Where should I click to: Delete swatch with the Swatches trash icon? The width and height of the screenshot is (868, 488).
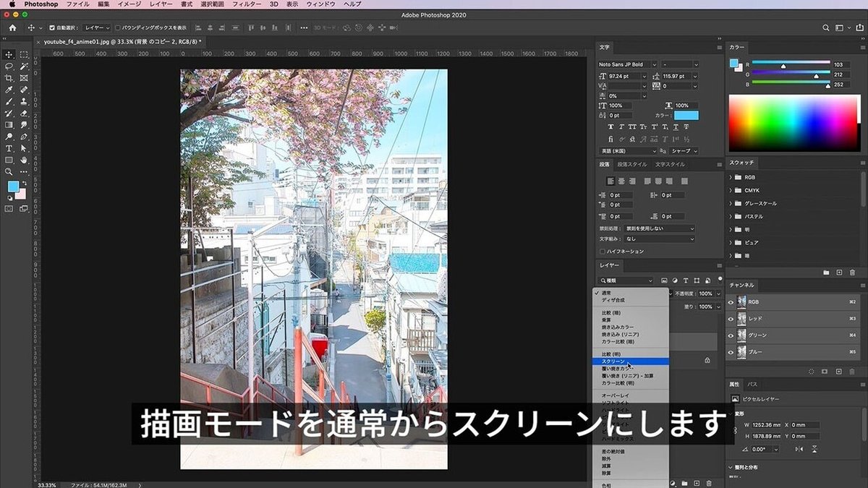coord(852,273)
